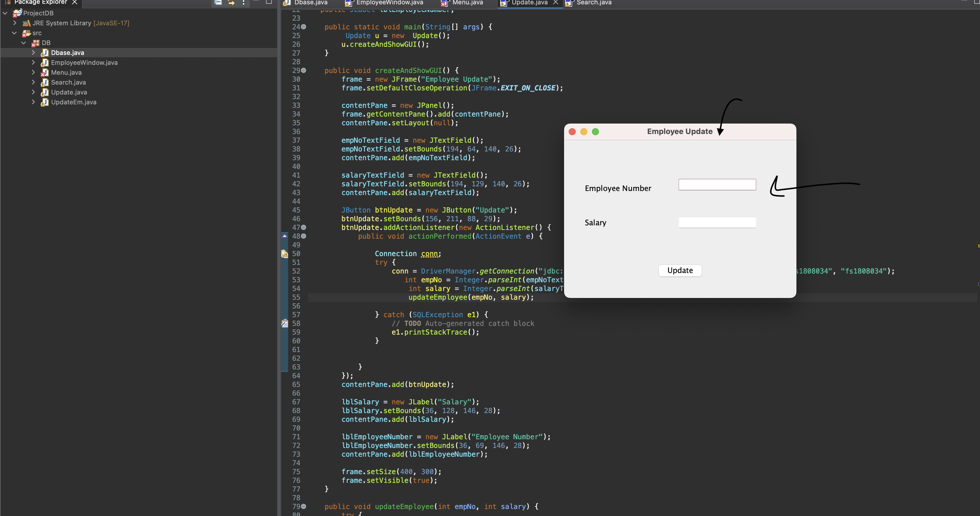Maximize the Package Explorer view
Screen dimensions: 980x516
click(269, 2)
